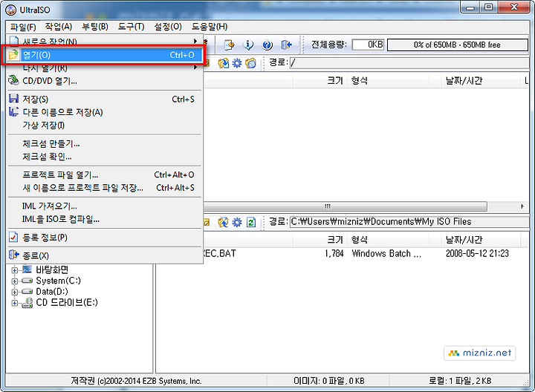The width and height of the screenshot is (535, 392).
Task: Expand the Data(D:) tree node
Action: 14,292
